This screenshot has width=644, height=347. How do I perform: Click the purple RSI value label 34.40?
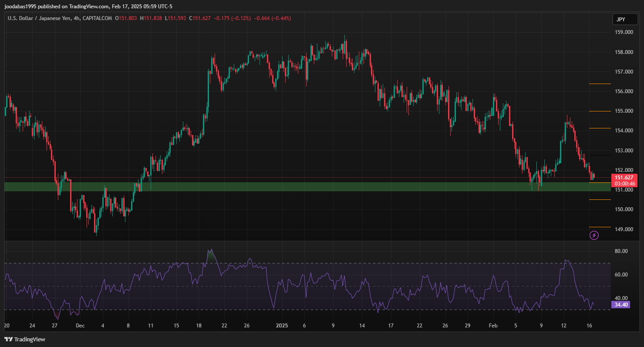(x=620, y=305)
